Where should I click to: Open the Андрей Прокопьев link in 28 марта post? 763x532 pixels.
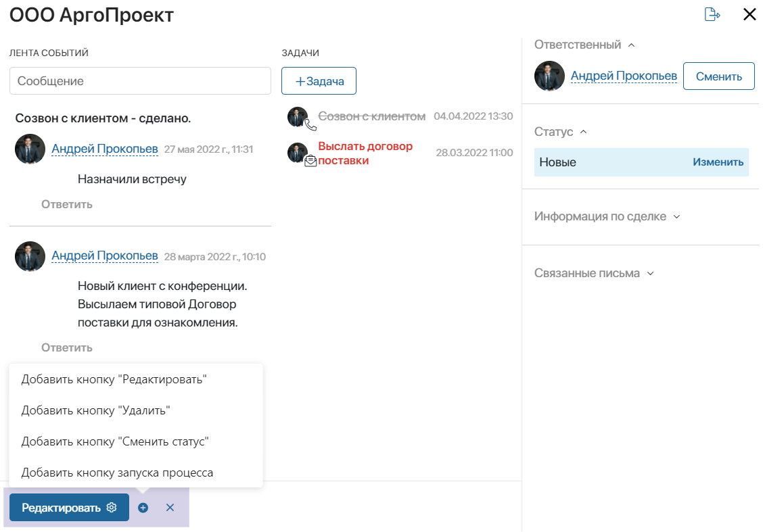[x=105, y=256]
